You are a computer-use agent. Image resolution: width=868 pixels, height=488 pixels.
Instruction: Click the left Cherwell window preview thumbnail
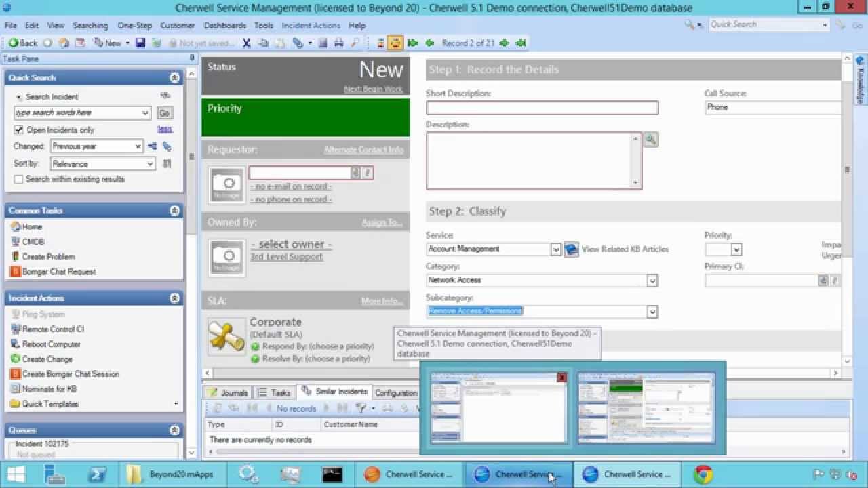pos(498,407)
